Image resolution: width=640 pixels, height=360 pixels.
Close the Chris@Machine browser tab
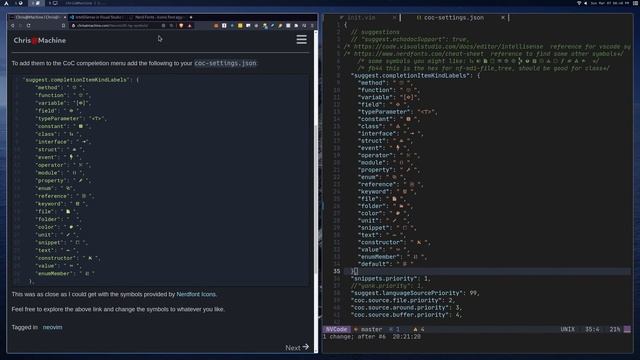(64, 17)
